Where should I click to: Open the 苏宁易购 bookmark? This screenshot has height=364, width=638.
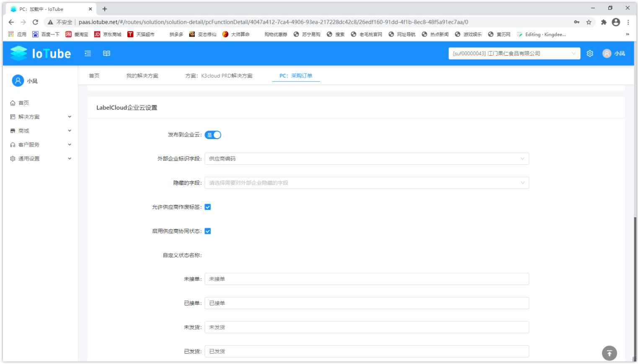(x=307, y=34)
